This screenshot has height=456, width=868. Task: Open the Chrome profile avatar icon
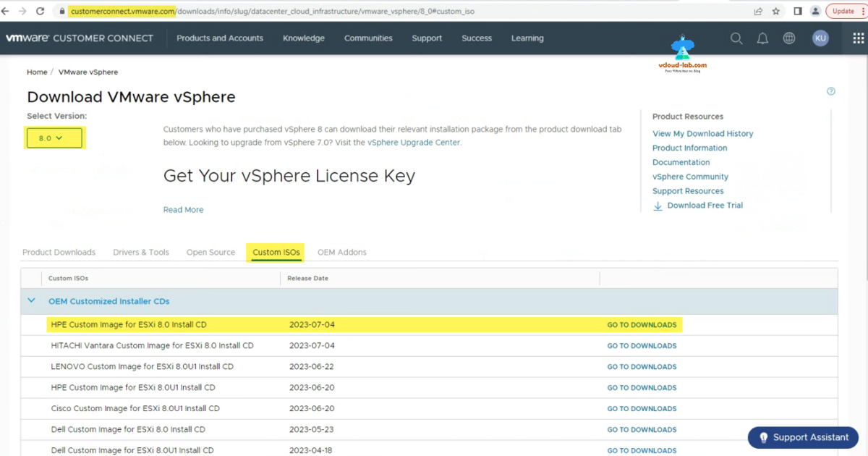[816, 12]
